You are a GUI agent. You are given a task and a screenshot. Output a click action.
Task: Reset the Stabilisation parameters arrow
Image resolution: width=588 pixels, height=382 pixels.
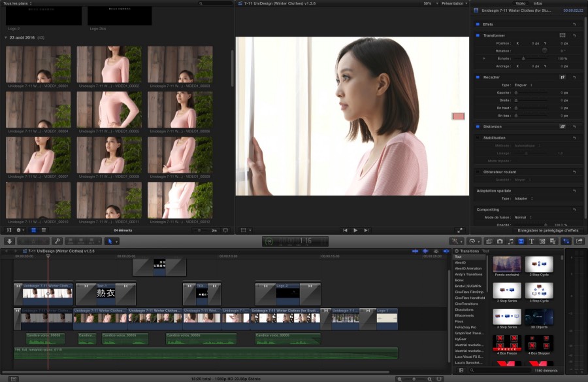(x=574, y=138)
